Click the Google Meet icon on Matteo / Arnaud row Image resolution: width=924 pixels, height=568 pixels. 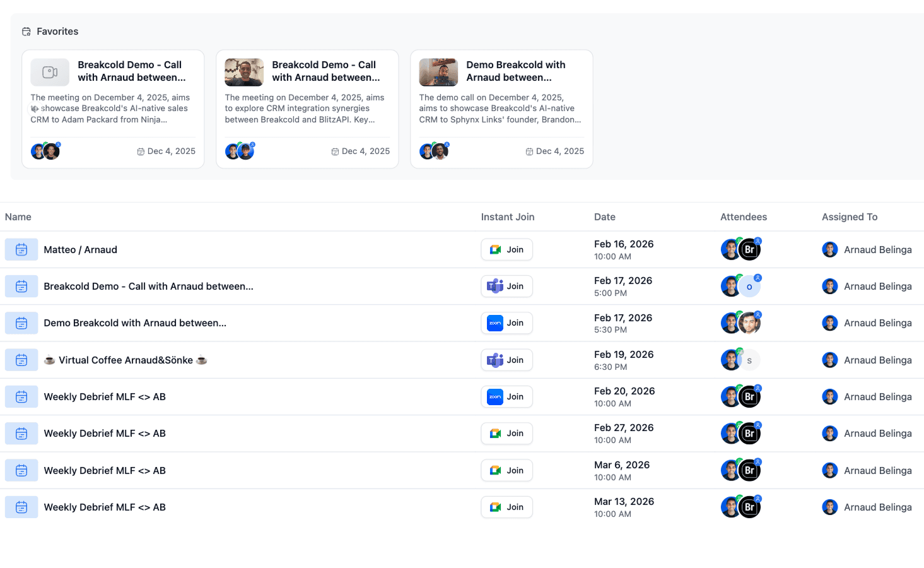494,249
